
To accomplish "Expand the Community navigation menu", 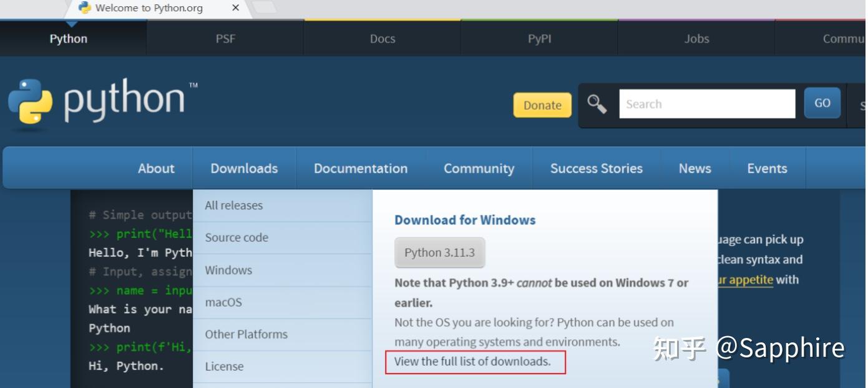I will (479, 169).
